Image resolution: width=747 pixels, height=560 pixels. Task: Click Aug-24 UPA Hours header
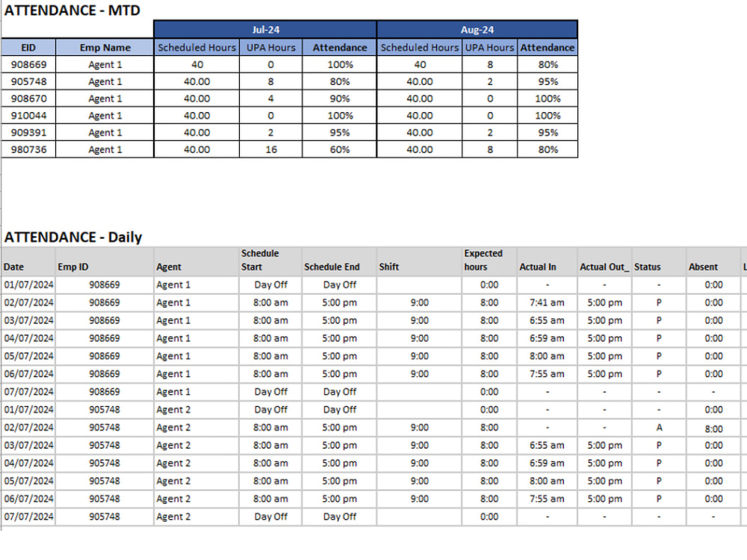click(490, 48)
